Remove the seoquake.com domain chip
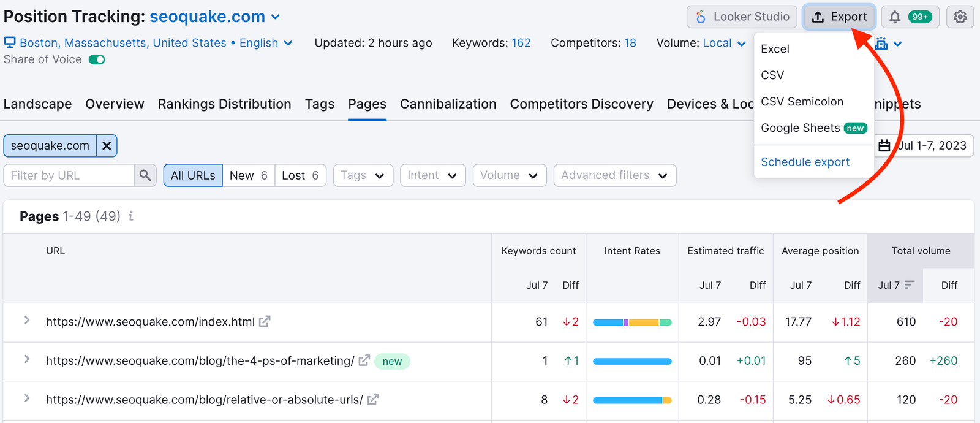The height and width of the screenshot is (423, 980). [x=107, y=146]
